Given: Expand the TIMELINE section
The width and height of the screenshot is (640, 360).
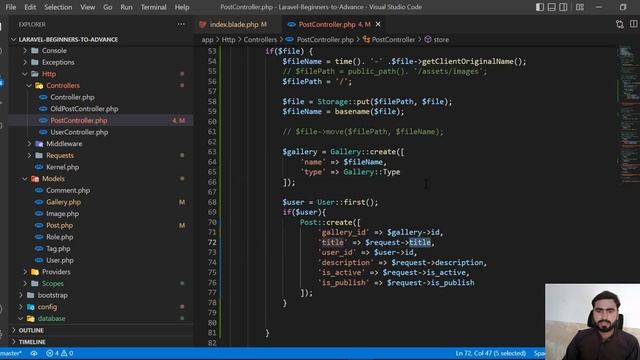Looking at the screenshot, I should click(x=31, y=342).
